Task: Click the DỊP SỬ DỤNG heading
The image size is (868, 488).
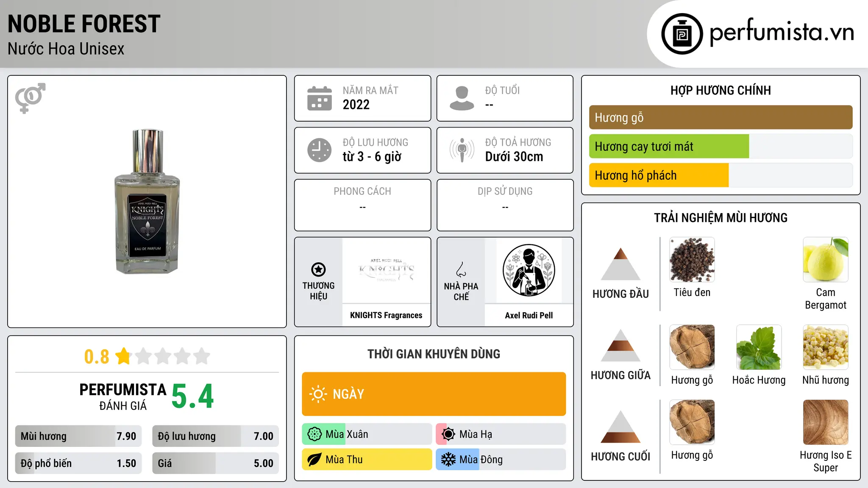Action: tap(505, 191)
